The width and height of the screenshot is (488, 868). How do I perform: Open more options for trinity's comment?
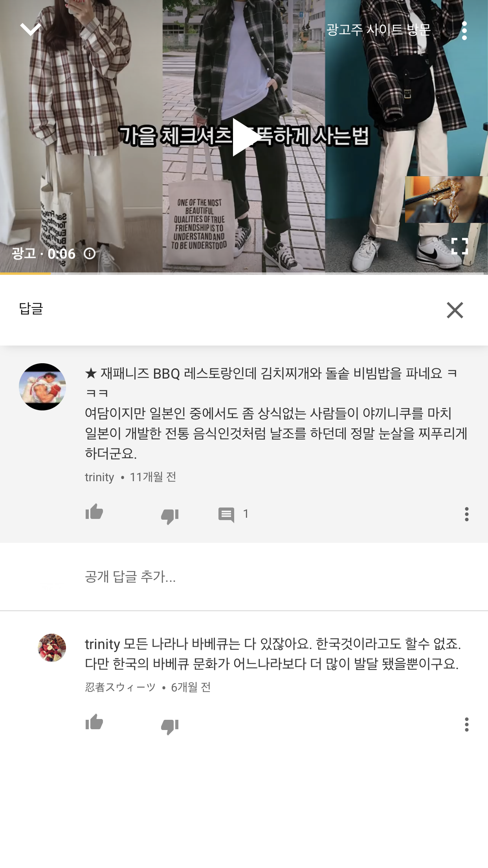click(x=467, y=514)
